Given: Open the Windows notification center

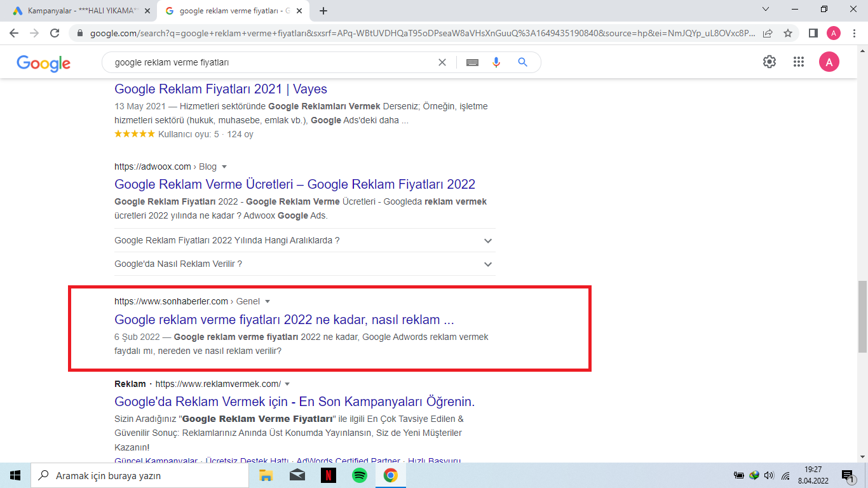Looking at the screenshot, I should [848, 475].
